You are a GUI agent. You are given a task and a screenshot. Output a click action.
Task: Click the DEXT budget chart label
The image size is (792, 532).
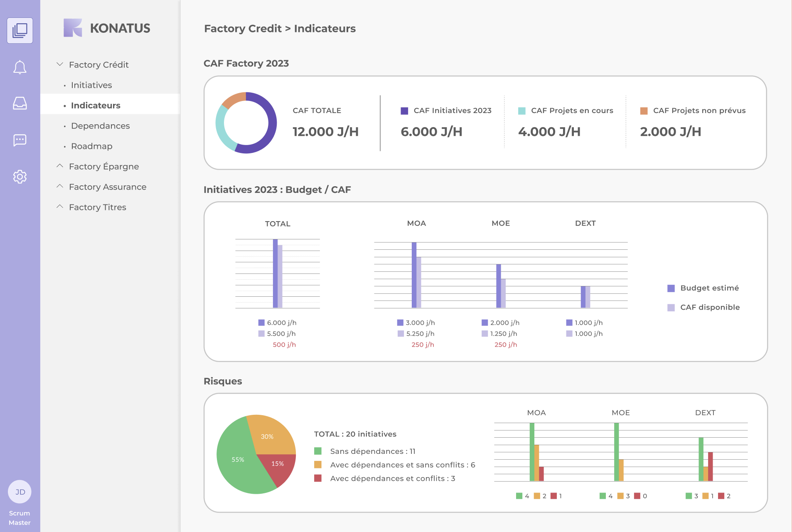[x=585, y=223]
